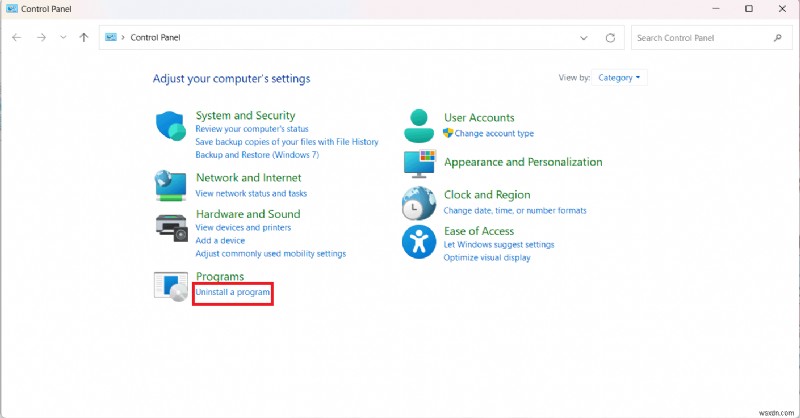Open Ease of Access heading
This screenshot has height=418, width=800.
point(479,231)
